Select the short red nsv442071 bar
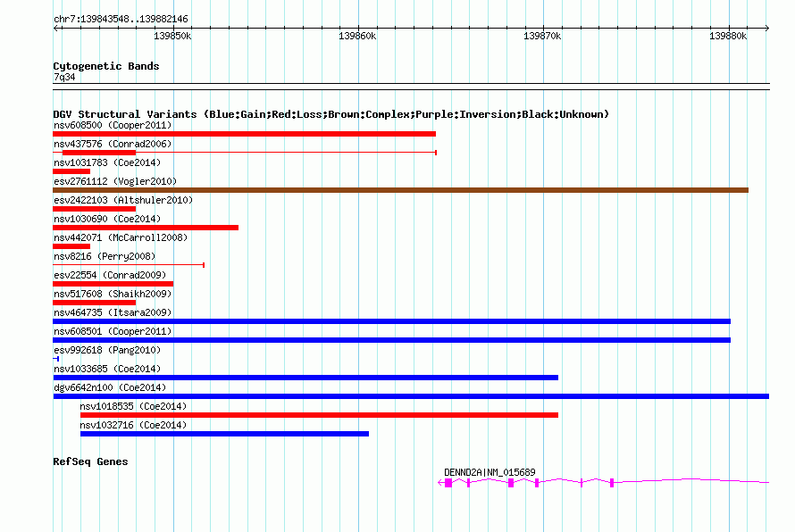The image size is (795, 532). [x=71, y=246]
